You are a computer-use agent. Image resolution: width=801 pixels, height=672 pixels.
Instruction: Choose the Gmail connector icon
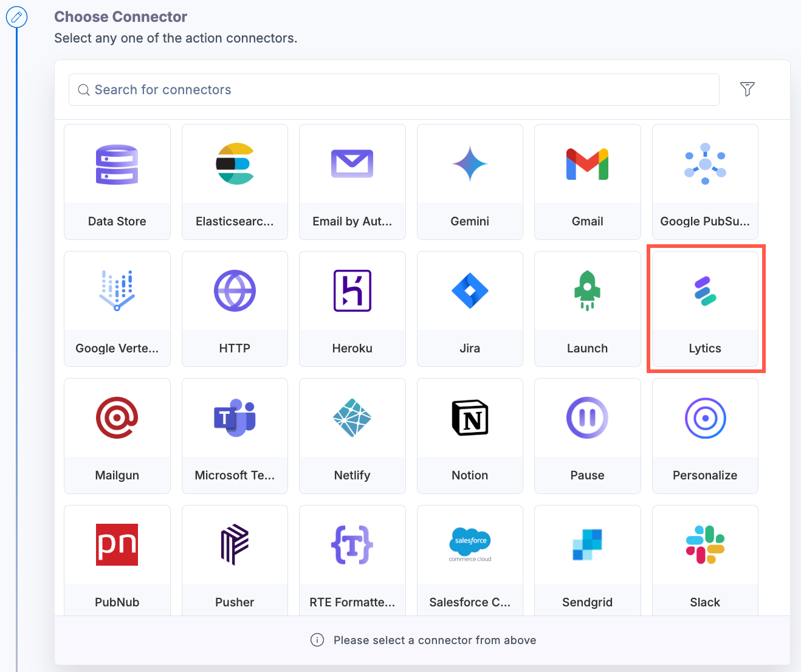click(x=588, y=164)
